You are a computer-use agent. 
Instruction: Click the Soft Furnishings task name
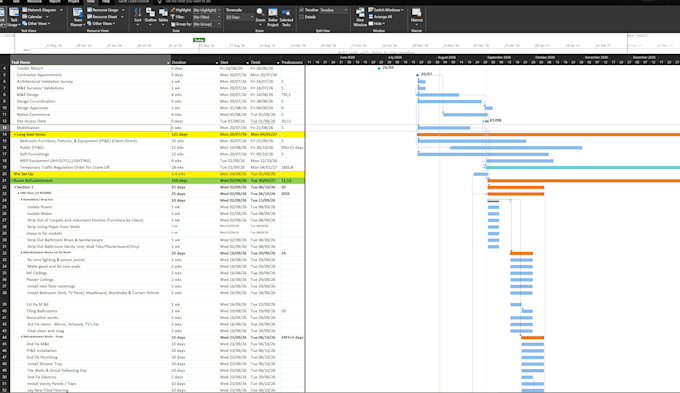(x=34, y=154)
